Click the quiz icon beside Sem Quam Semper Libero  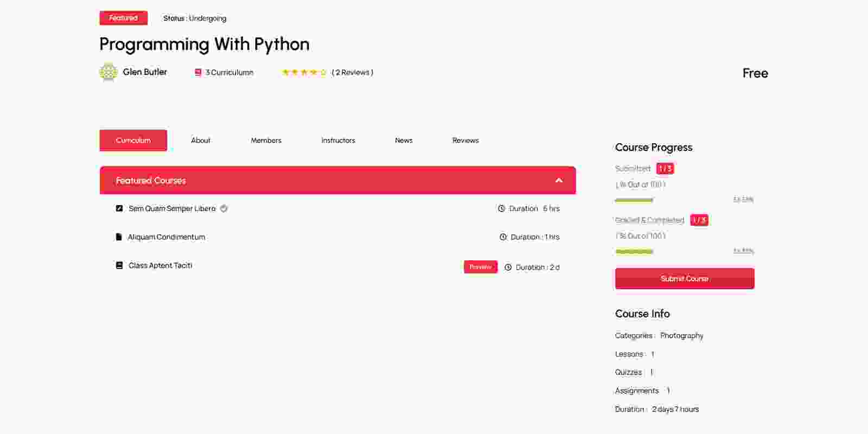coord(119,208)
